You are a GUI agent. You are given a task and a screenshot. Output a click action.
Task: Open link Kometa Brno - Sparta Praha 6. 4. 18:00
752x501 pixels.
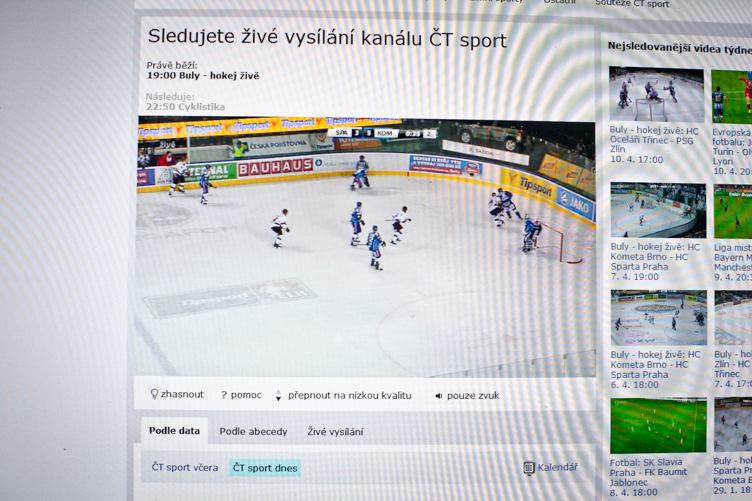coord(655,370)
